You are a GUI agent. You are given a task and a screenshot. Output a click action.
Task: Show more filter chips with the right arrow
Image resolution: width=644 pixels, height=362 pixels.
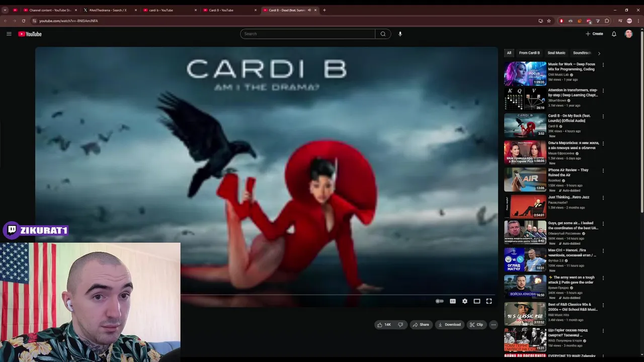tap(599, 53)
